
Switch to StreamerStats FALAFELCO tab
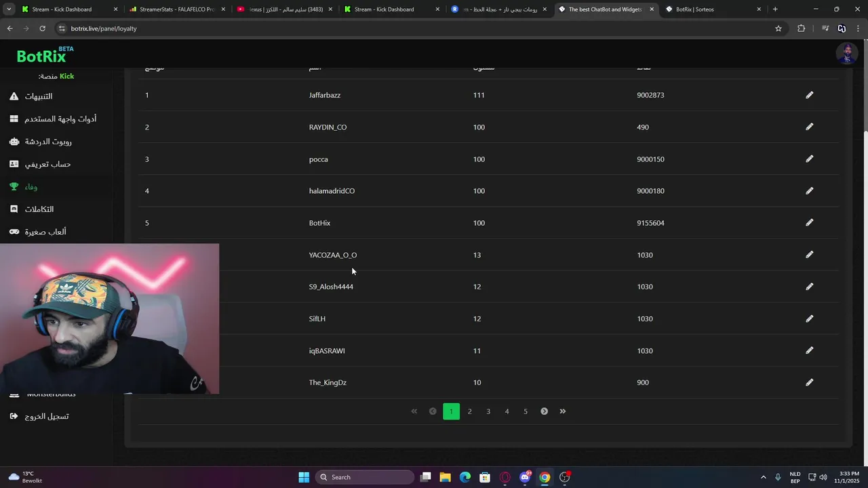176,9
